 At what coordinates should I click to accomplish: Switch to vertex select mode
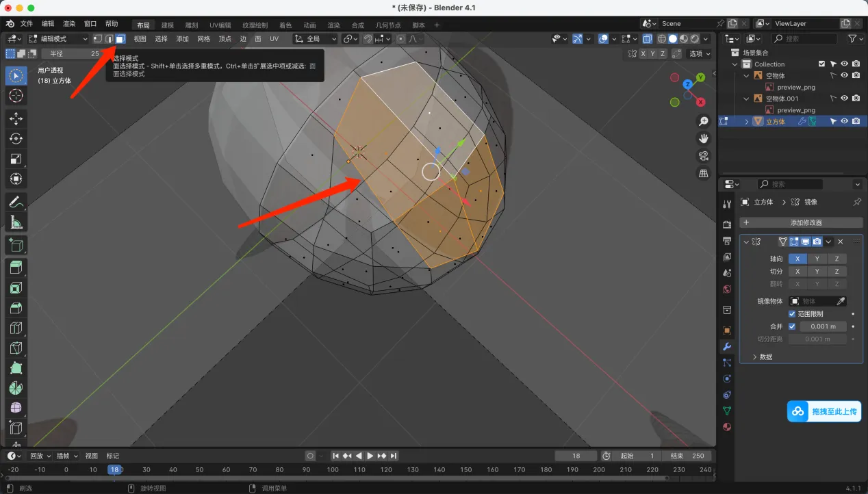click(98, 39)
